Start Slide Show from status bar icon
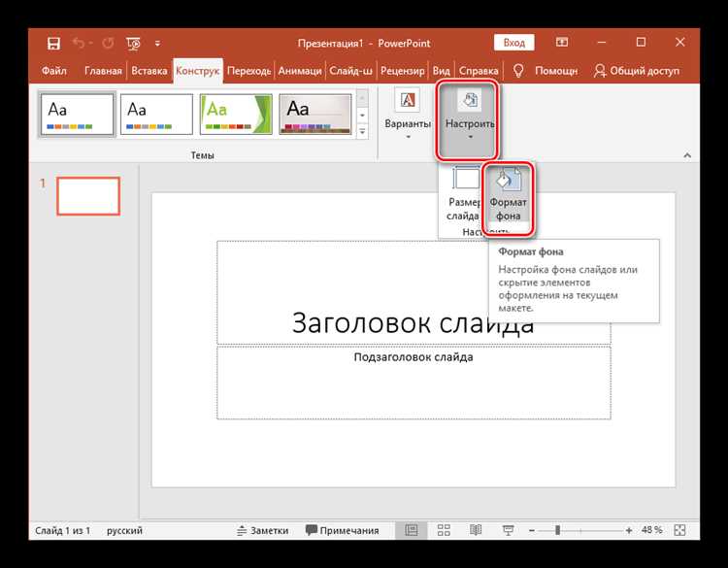This screenshot has height=568, width=728. 508,530
